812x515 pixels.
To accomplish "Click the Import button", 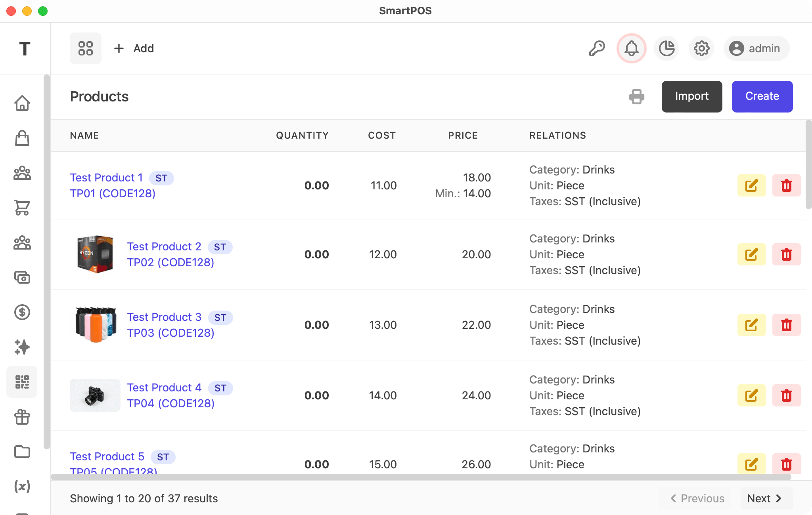I will (x=691, y=97).
